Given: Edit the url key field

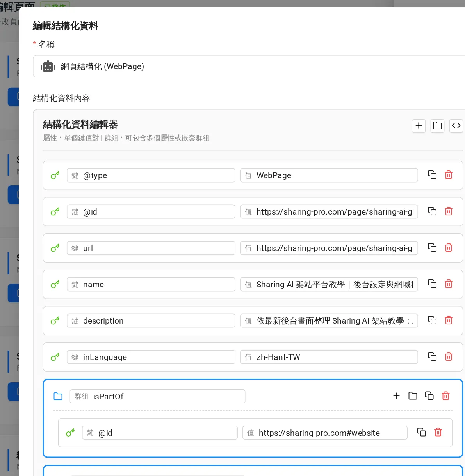Looking at the screenshot, I should tap(151, 248).
